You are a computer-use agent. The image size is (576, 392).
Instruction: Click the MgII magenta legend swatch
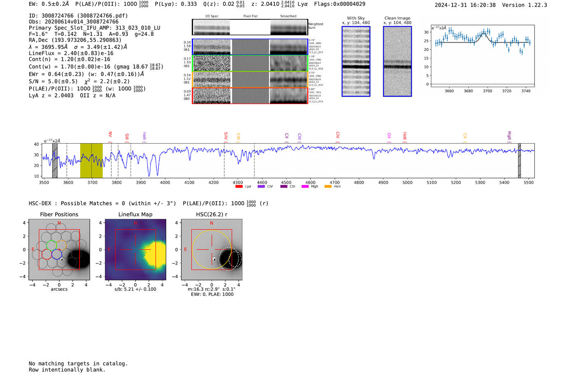point(305,186)
